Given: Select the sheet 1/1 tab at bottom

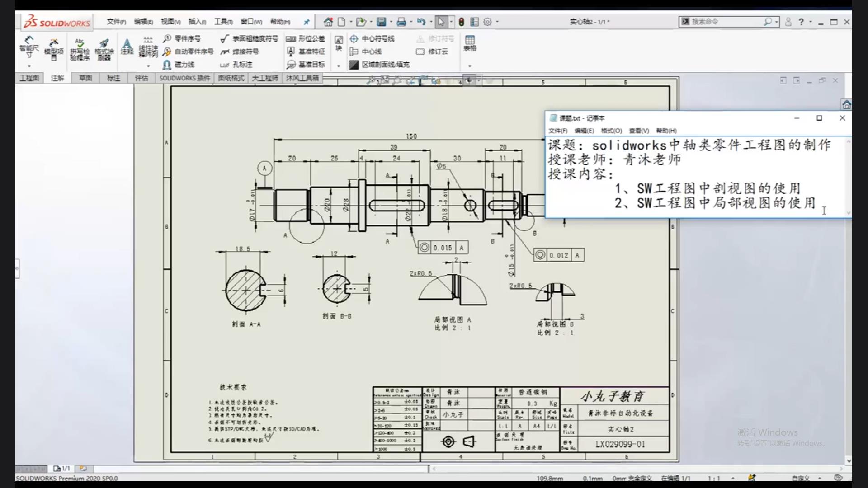Looking at the screenshot, I should point(62,469).
